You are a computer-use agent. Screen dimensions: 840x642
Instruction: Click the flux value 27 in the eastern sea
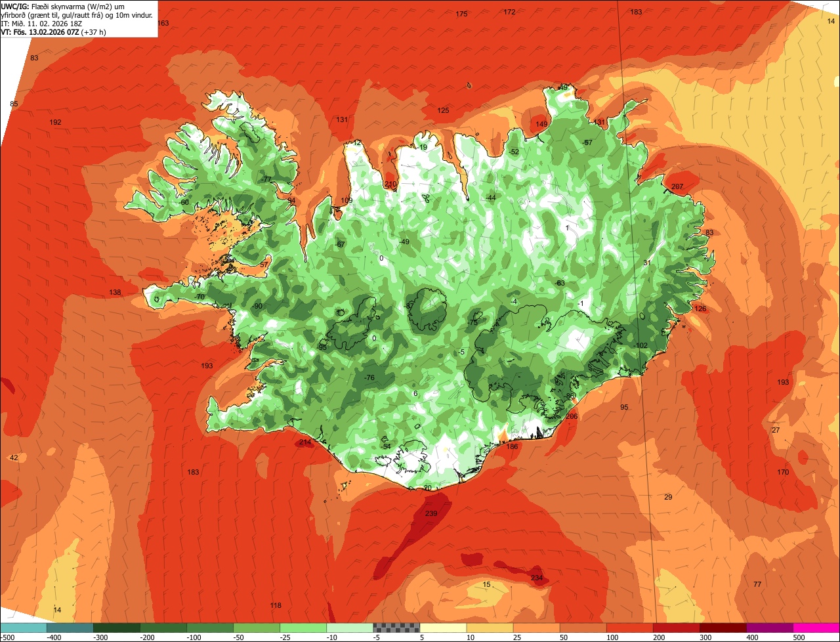(x=776, y=430)
